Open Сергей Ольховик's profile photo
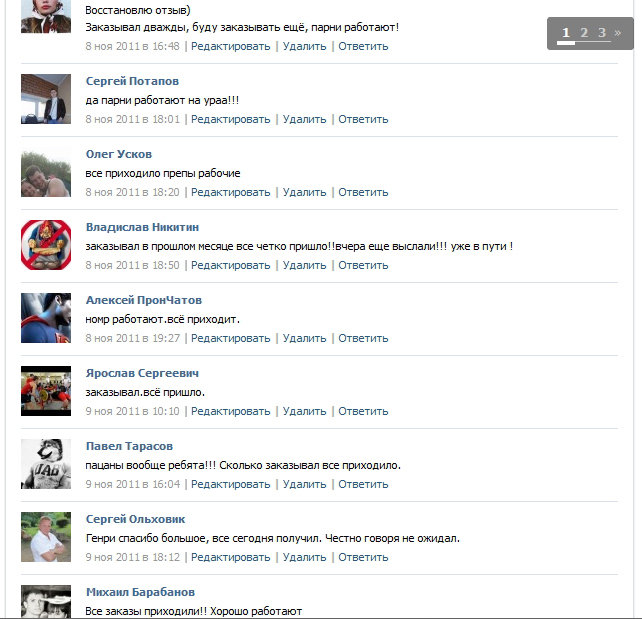The height and width of the screenshot is (619, 642). 46,537
